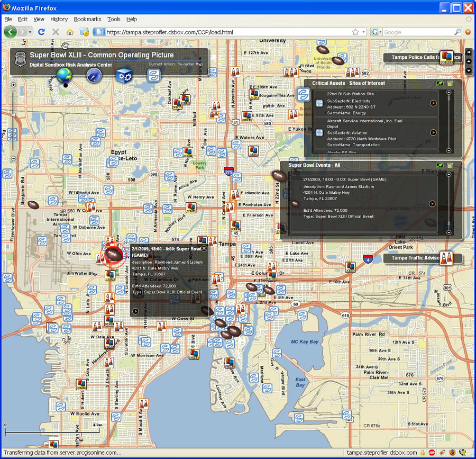Click the highlighted football at Raymond James Stadium

[x=114, y=254]
